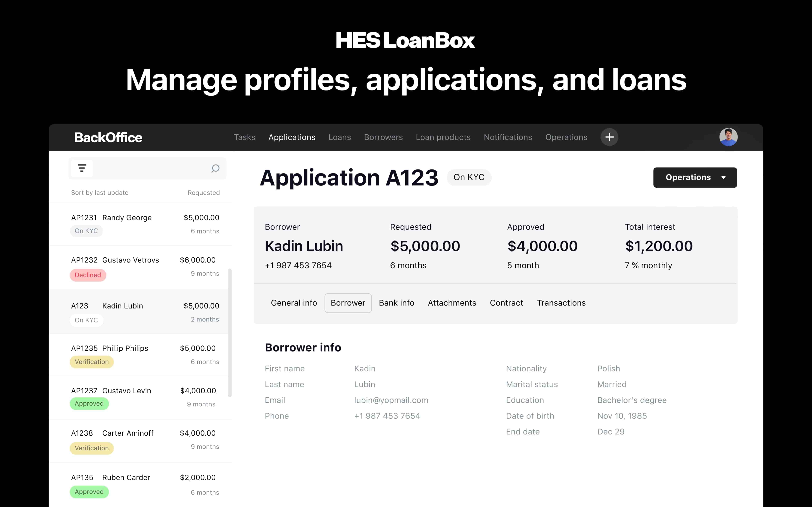The height and width of the screenshot is (507, 812).
Task: Open the Transactions tab
Action: [x=561, y=303]
